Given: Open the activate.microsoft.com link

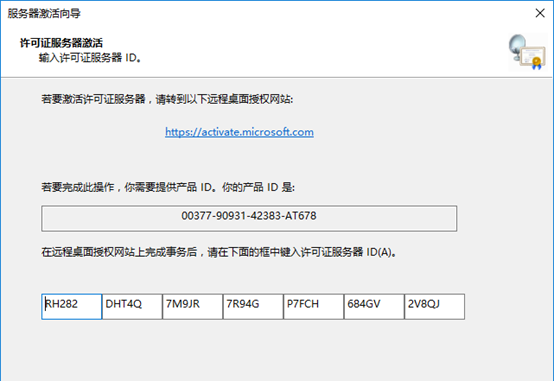Looking at the screenshot, I should 239,132.
